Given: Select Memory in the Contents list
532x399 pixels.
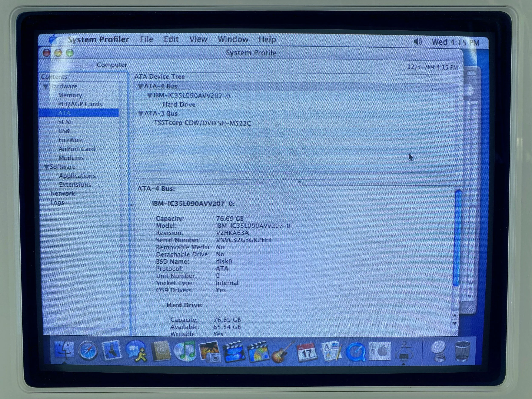Looking at the screenshot, I should 70,95.
